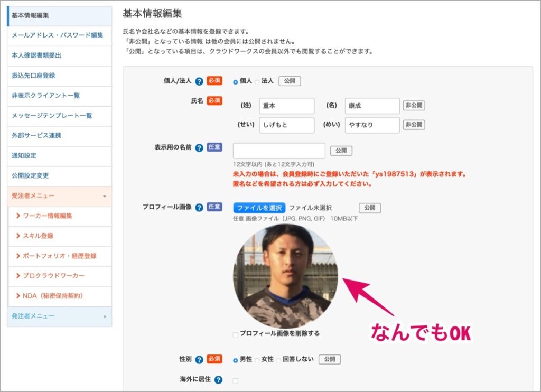Image resolution: width=541 pixels, height=392 pixels.
Task: Open help icon beside 性別 label
Action: pyautogui.click(x=199, y=360)
